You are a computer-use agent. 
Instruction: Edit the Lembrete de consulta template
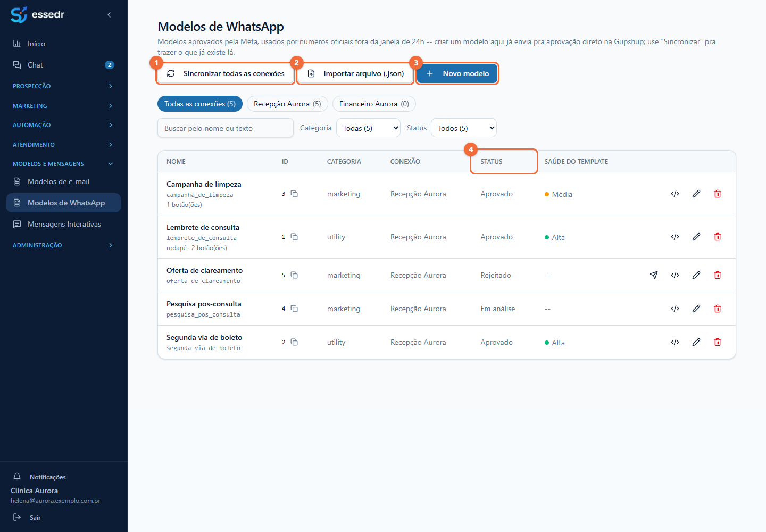696,237
